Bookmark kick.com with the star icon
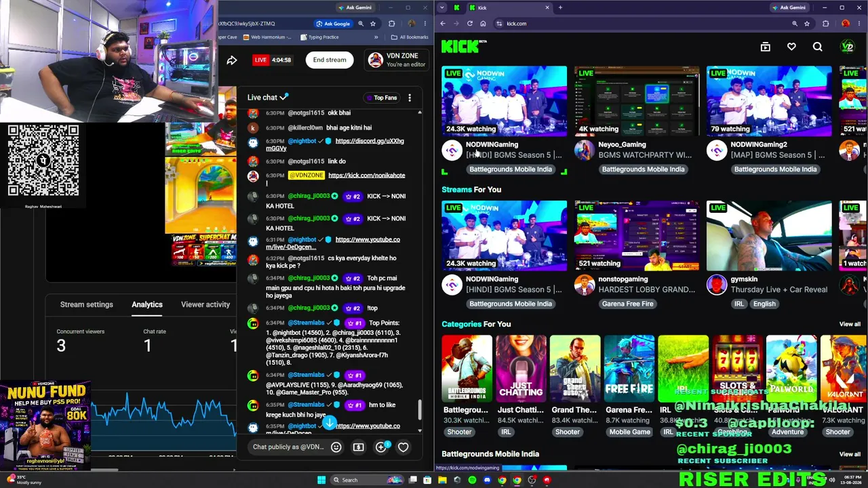 click(x=807, y=24)
